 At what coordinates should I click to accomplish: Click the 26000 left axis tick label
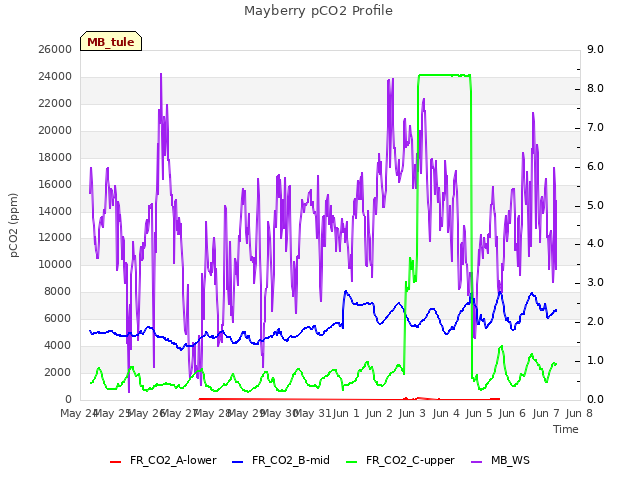(x=55, y=49)
